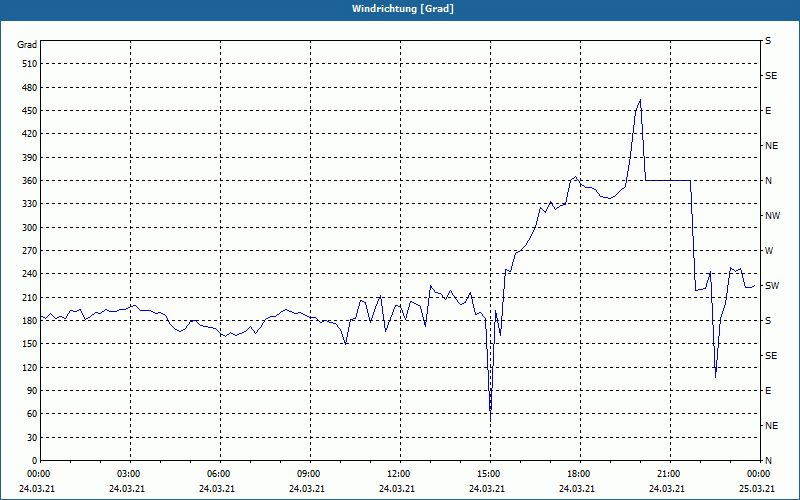
Task: Click the 300 y-axis value
Action: point(30,228)
